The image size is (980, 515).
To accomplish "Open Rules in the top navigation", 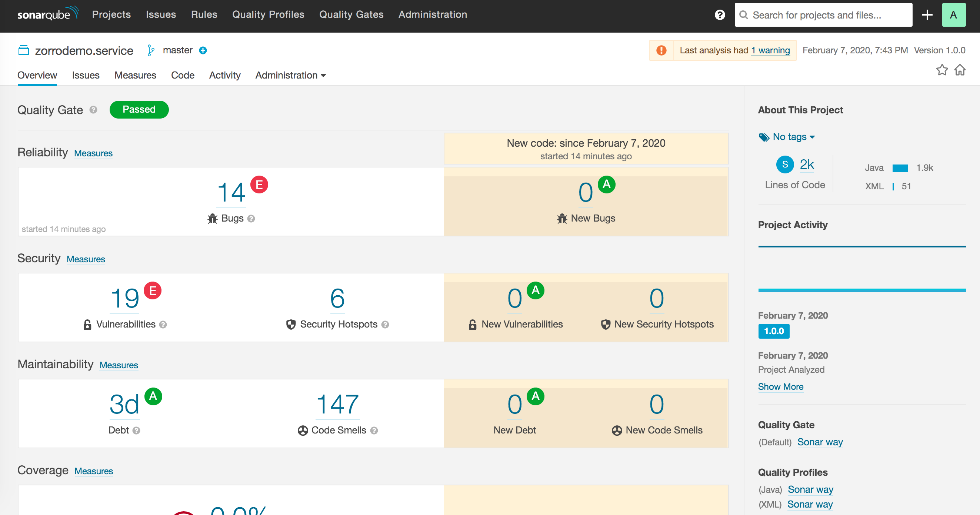I will click(204, 14).
